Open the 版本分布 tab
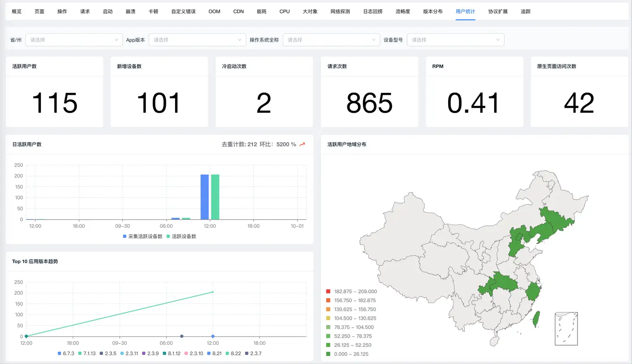This screenshot has height=364, width=632. (433, 11)
